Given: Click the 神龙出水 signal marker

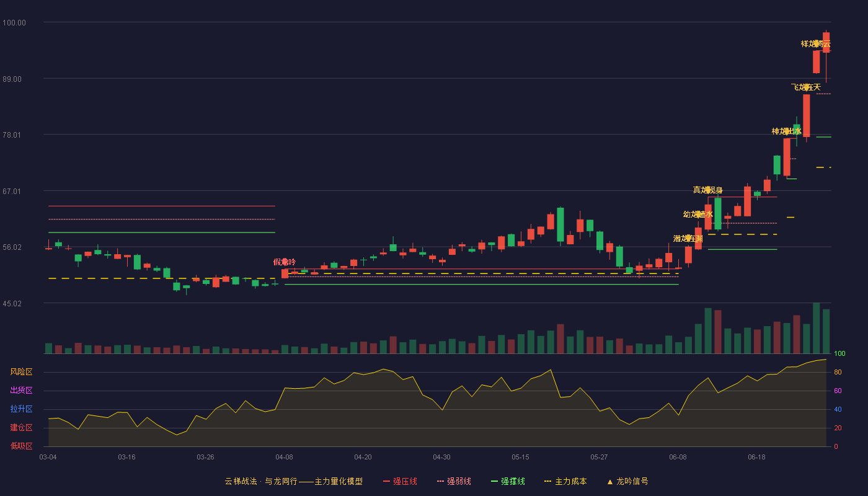Looking at the screenshot, I should pyautogui.click(x=786, y=131).
